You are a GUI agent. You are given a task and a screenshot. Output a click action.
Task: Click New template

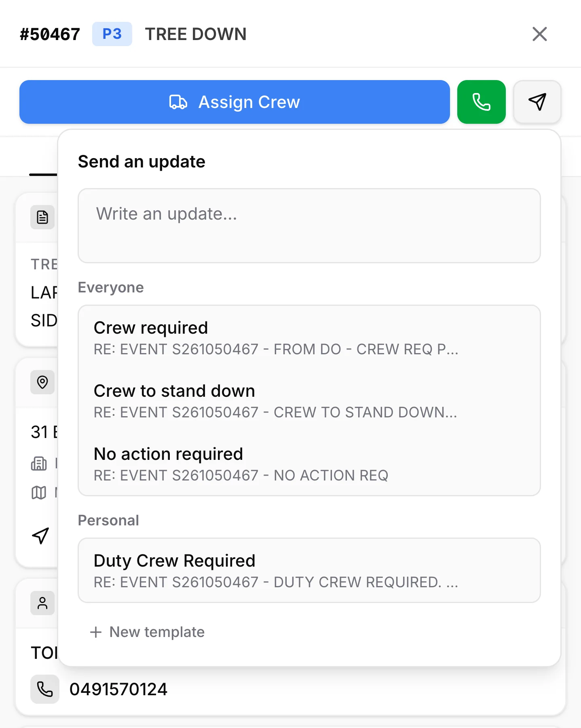(147, 632)
